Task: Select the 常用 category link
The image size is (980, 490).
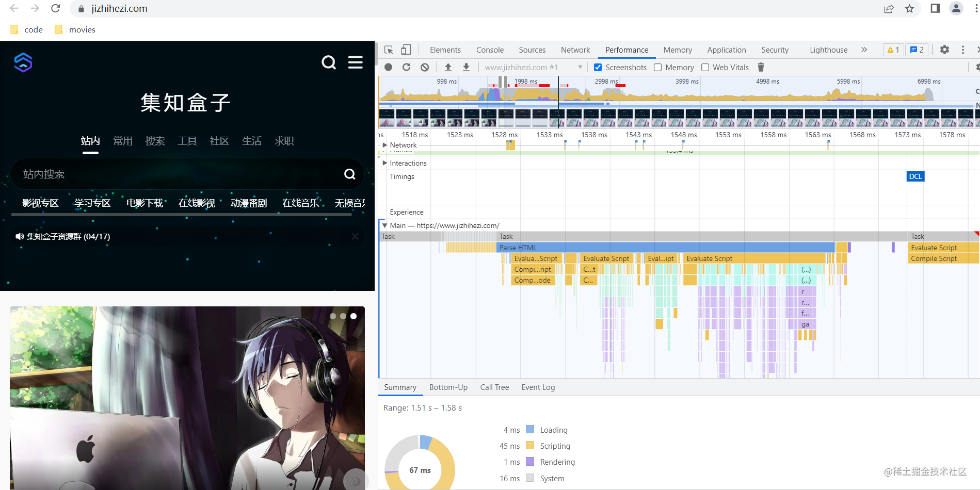Action: click(123, 141)
